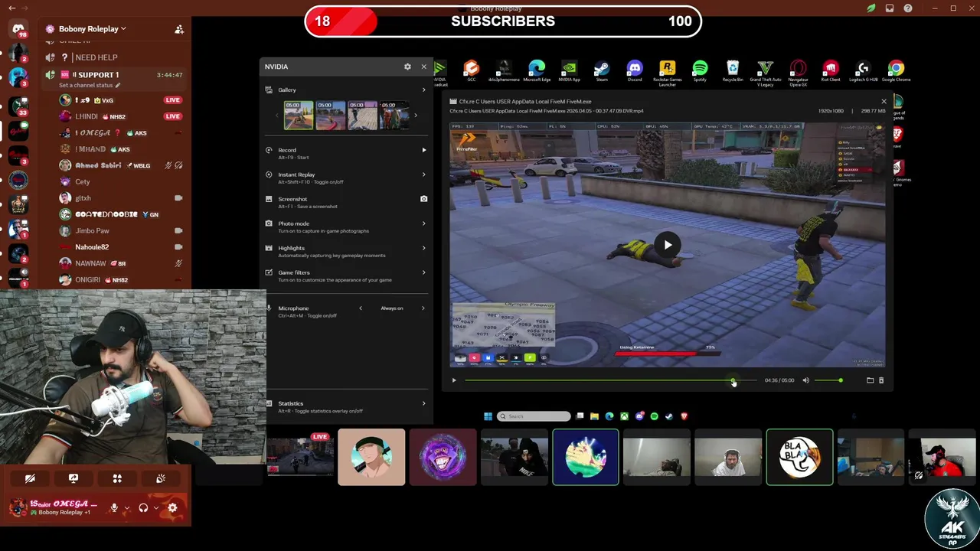Seek the video timeline progress bar
Screen dimensions: 980x551
pyautogui.click(x=609, y=380)
